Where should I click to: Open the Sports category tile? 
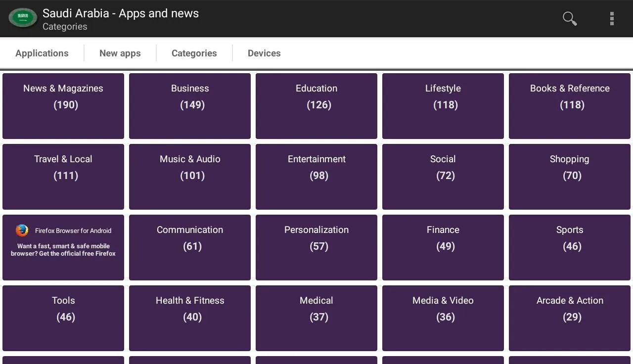pyautogui.click(x=570, y=247)
